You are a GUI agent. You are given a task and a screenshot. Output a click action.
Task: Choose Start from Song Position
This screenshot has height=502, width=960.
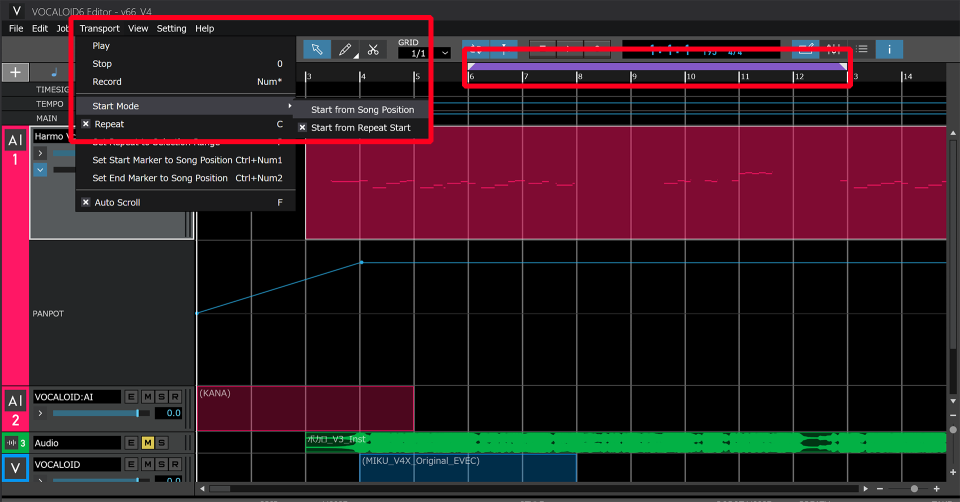tap(361, 110)
